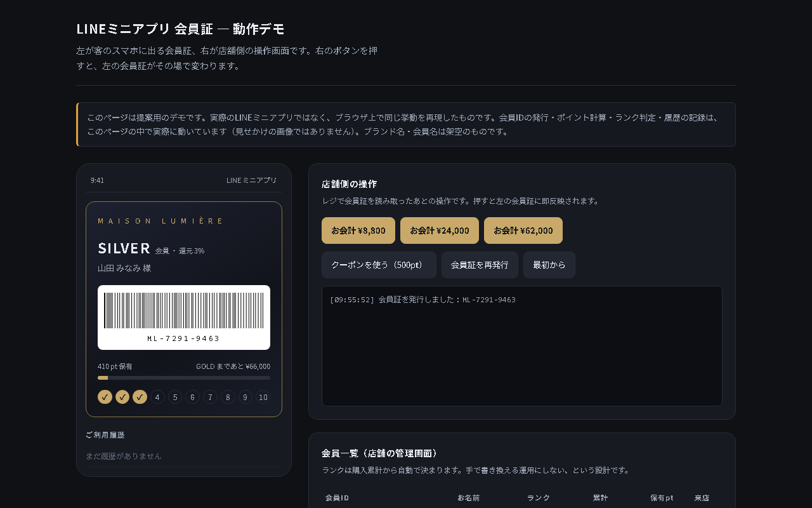Viewport: 812px width, 508px height.
Task: Click the ランク column header
Action: (539, 498)
